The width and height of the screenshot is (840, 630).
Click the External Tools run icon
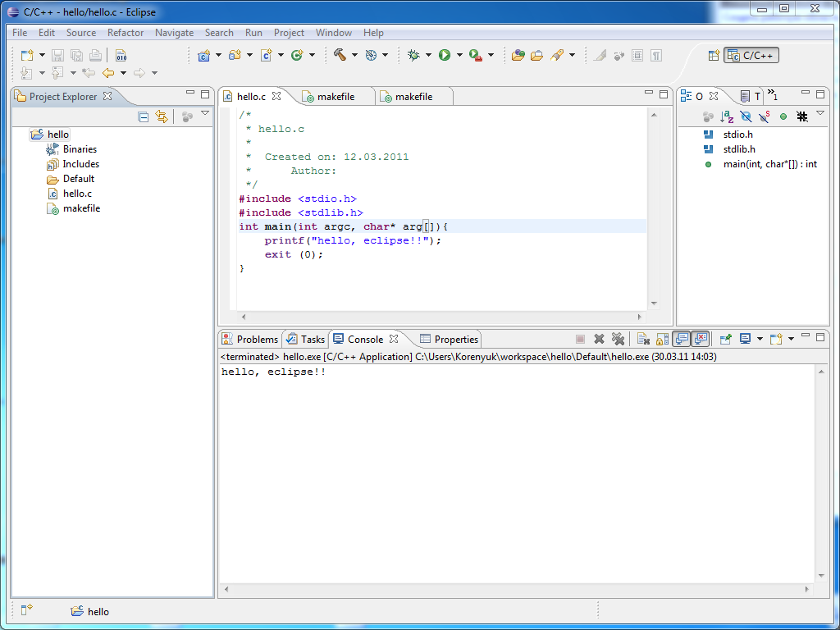click(476, 55)
